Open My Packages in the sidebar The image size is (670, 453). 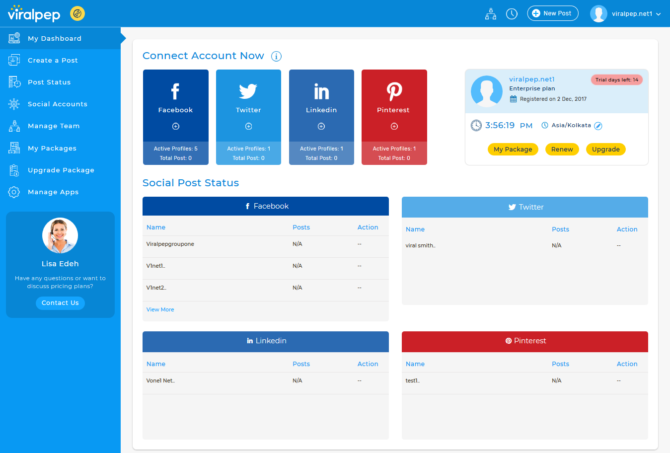coord(60,148)
